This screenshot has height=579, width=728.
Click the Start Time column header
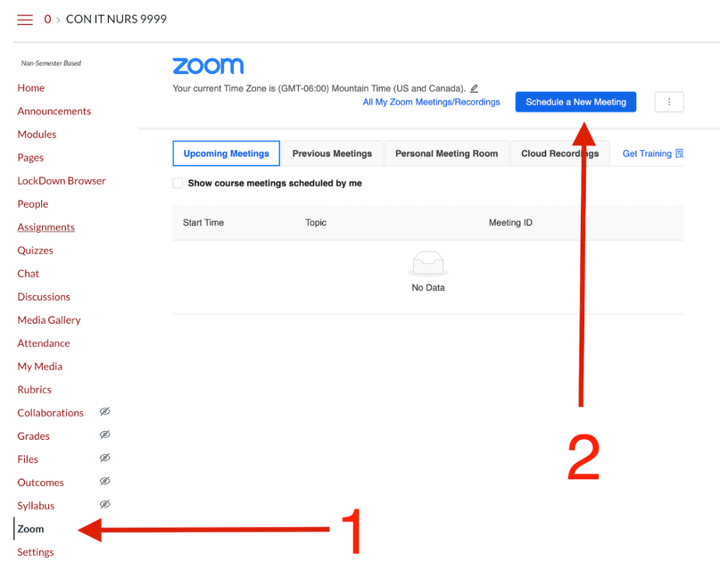coord(203,223)
